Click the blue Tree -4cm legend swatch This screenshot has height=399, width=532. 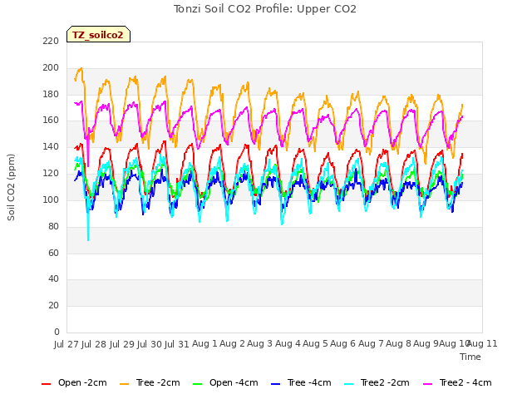click(x=275, y=384)
